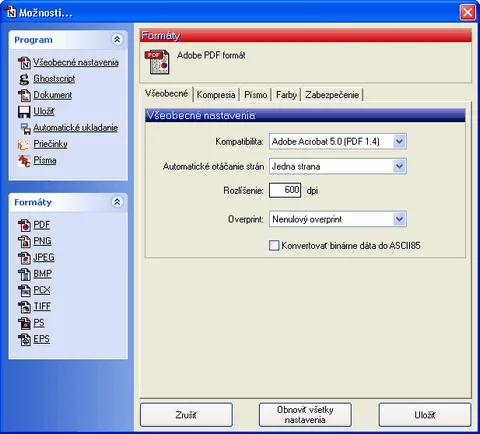
Task: Click the bottom Uložiť button
Action: coord(425,415)
